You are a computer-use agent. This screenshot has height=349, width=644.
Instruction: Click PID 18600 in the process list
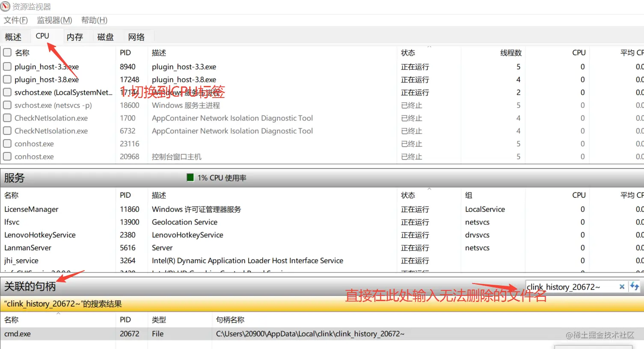click(130, 105)
